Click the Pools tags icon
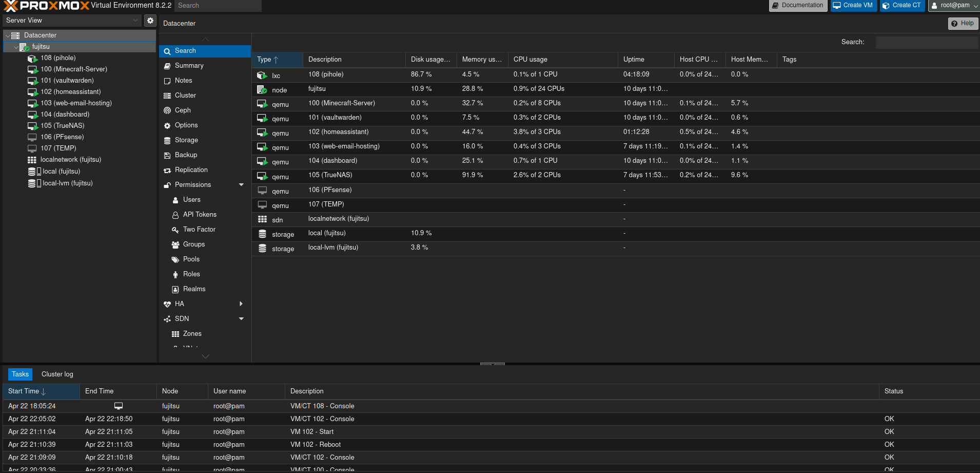This screenshot has width=980, height=473. pos(175,259)
